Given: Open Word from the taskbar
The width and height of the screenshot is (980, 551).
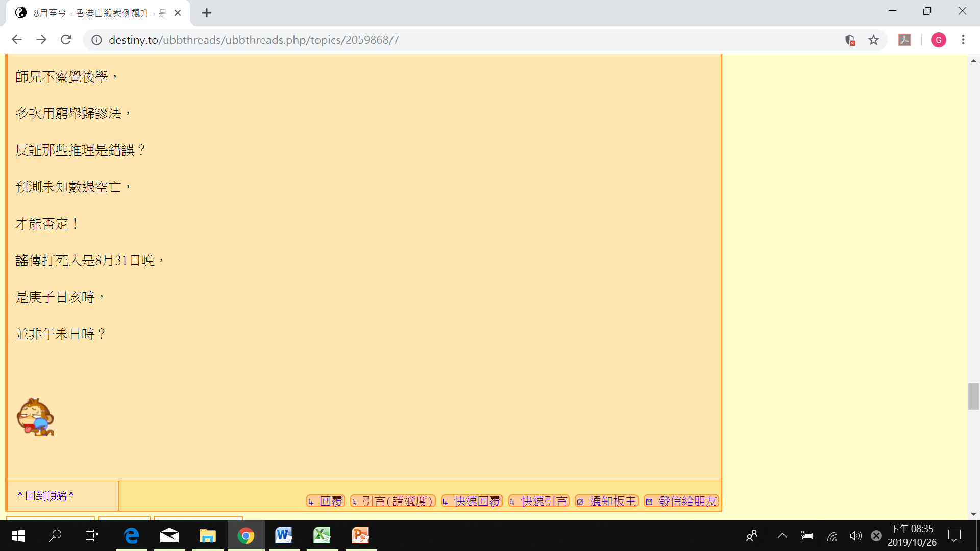Looking at the screenshot, I should (x=283, y=535).
